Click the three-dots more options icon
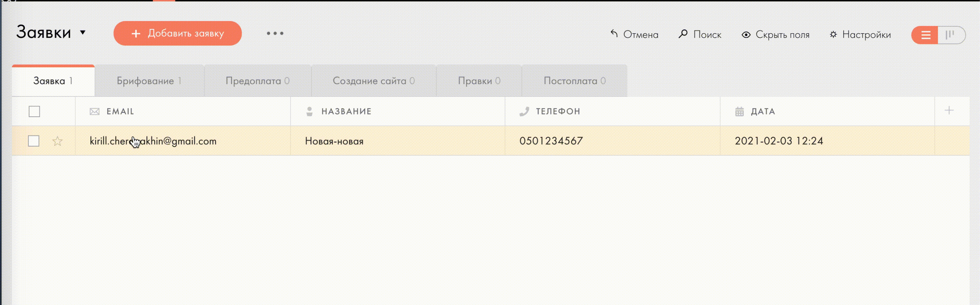980x305 pixels. click(x=275, y=34)
